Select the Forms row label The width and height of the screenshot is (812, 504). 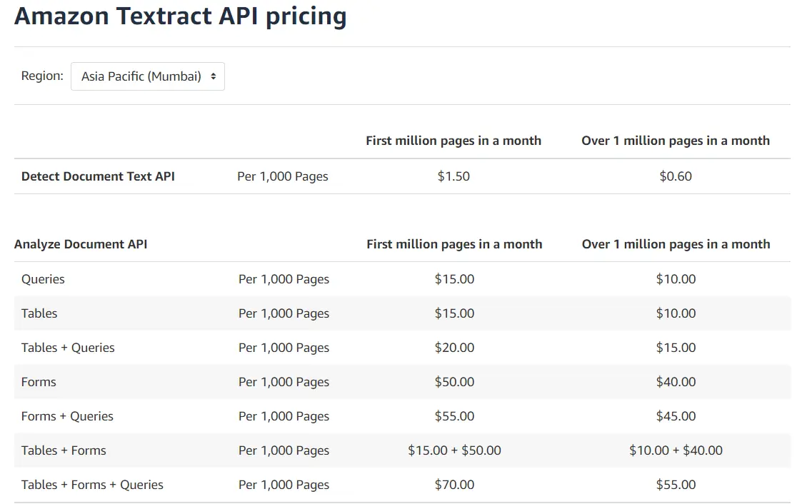(x=39, y=382)
